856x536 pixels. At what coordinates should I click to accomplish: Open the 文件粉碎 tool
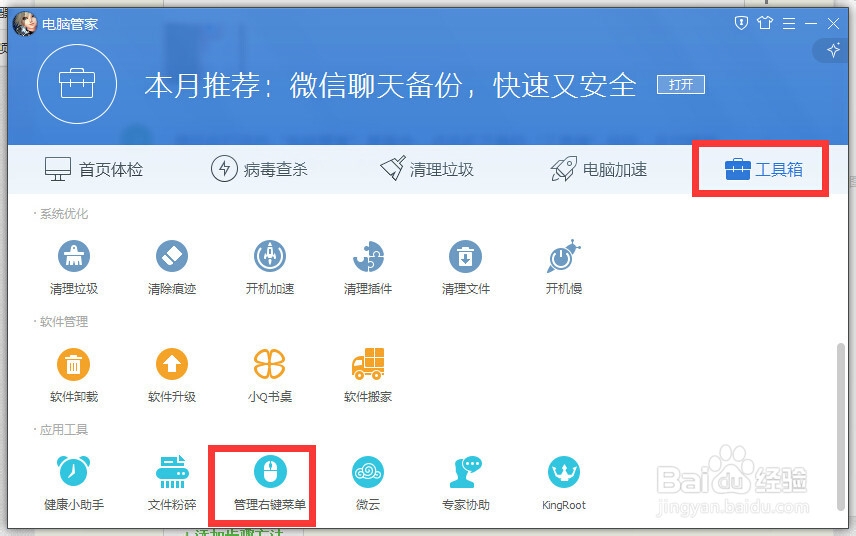pos(171,484)
